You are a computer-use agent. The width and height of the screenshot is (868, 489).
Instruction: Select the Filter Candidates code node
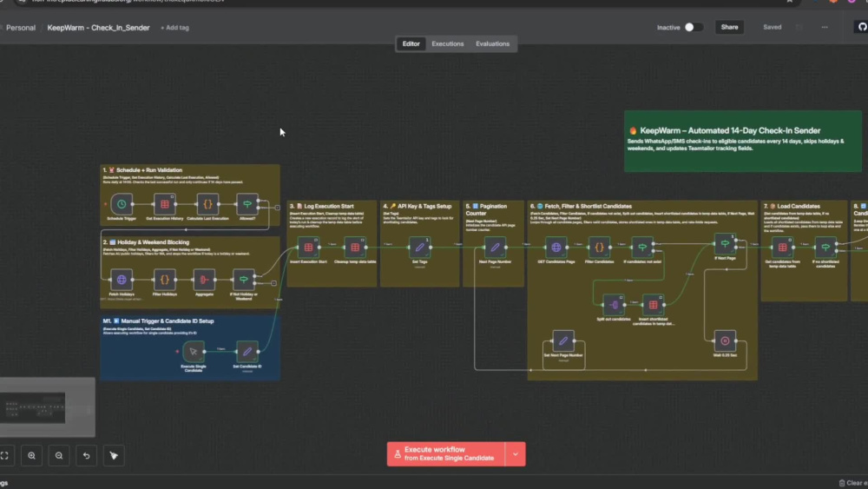tap(599, 248)
